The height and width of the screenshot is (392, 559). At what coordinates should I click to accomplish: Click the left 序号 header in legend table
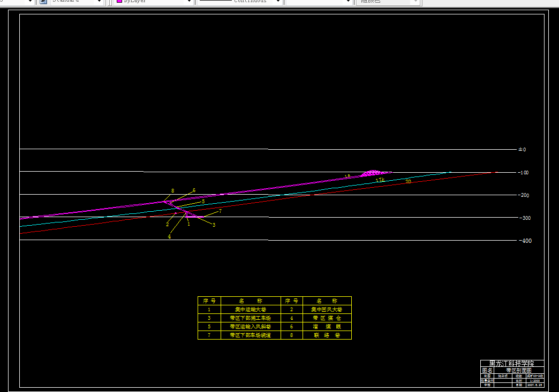tap(209, 301)
